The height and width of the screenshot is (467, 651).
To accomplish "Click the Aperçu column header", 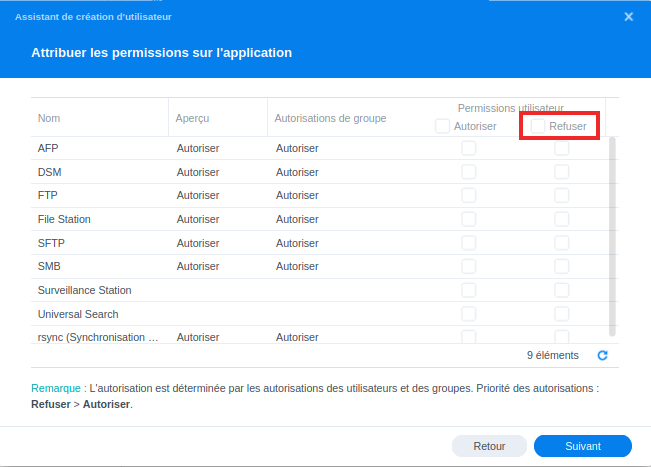I will tap(192, 118).
